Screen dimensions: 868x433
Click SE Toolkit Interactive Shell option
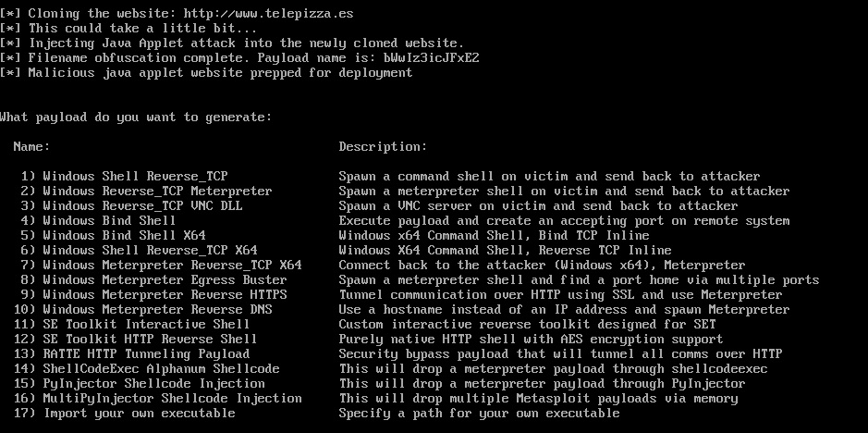146,325
